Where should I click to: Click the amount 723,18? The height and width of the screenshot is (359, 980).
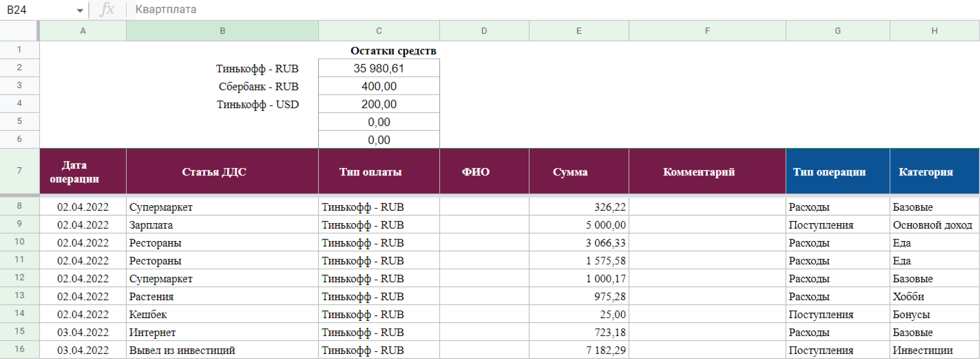tap(578, 332)
